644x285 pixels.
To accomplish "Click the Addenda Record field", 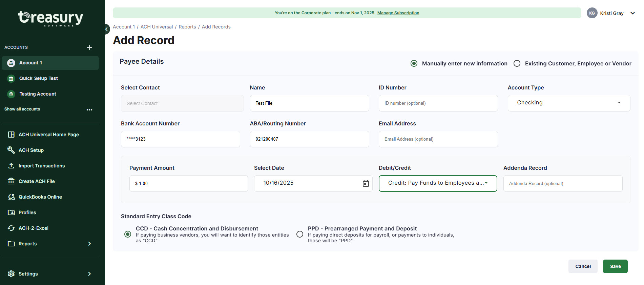I will (x=563, y=183).
